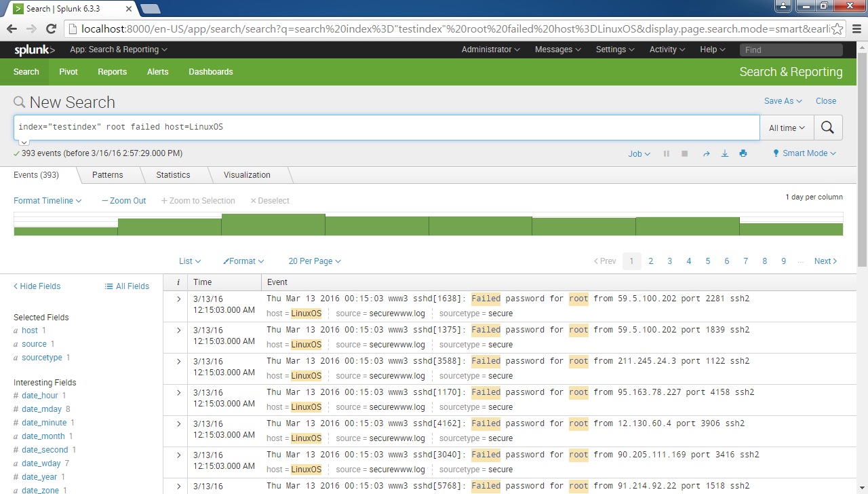Open the Settings menu
868x494 pixels.
point(614,49)
